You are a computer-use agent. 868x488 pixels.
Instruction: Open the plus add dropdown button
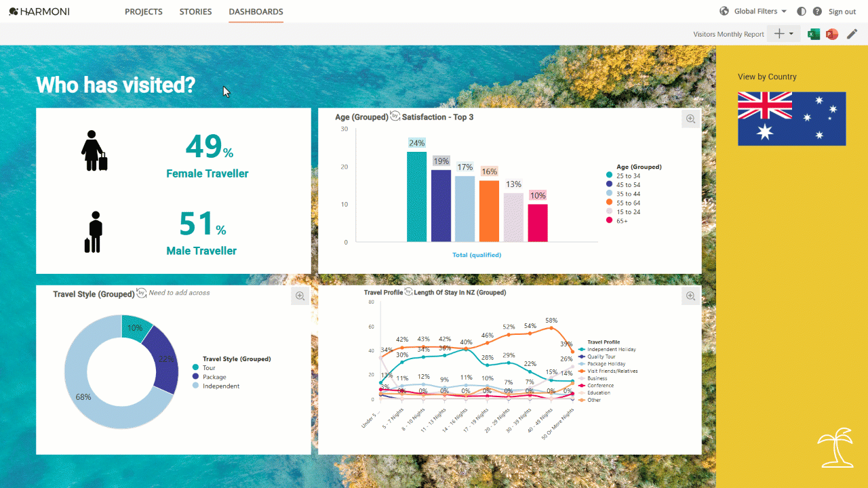tap(783, 34)
